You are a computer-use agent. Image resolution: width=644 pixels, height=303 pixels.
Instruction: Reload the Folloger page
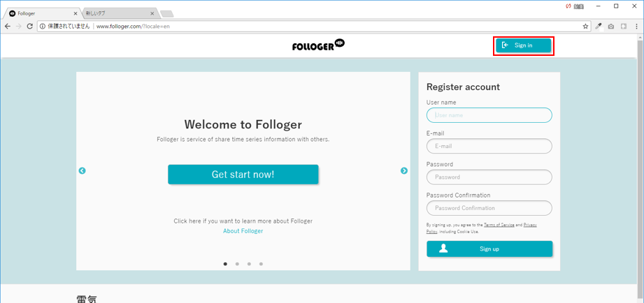click(x=30, y=27)
